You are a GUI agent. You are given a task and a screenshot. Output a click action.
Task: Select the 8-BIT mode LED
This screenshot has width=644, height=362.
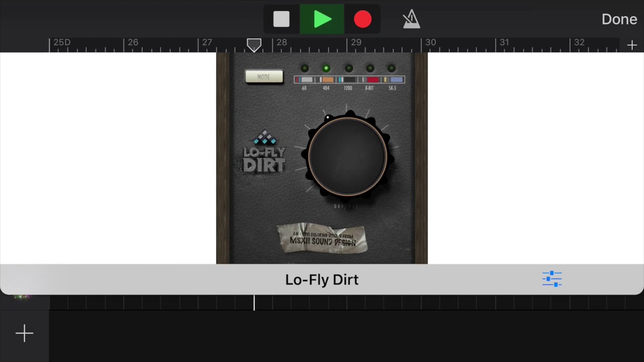pos(370,68)
